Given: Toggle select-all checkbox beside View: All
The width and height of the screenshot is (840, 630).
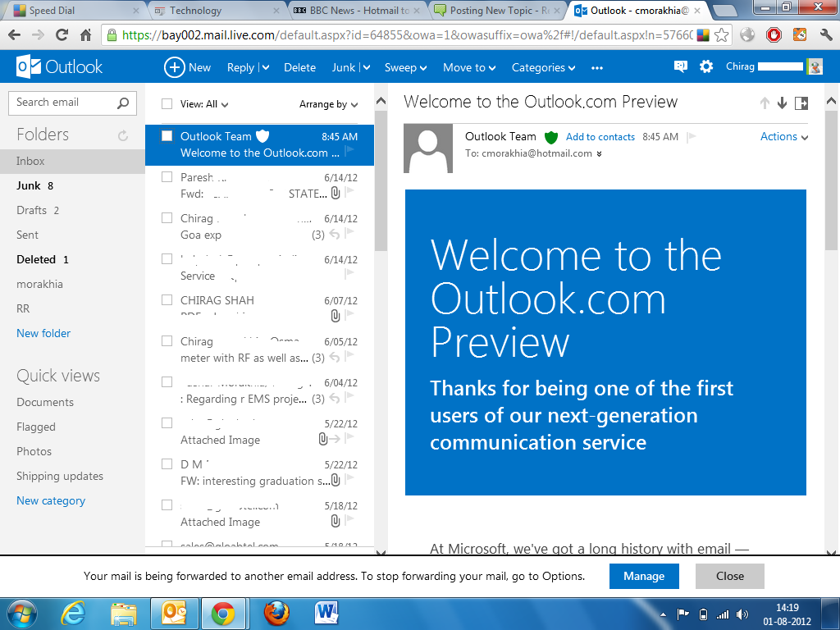Looking at the screenshot, I should pos(167,104).
